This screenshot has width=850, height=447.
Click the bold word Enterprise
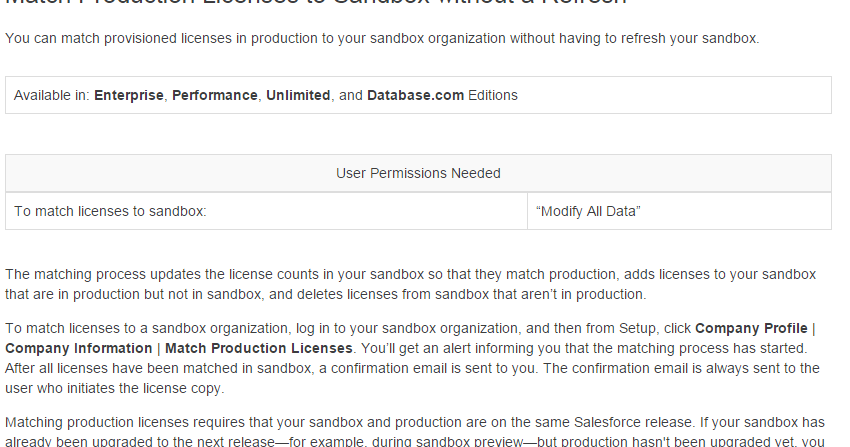129,96
